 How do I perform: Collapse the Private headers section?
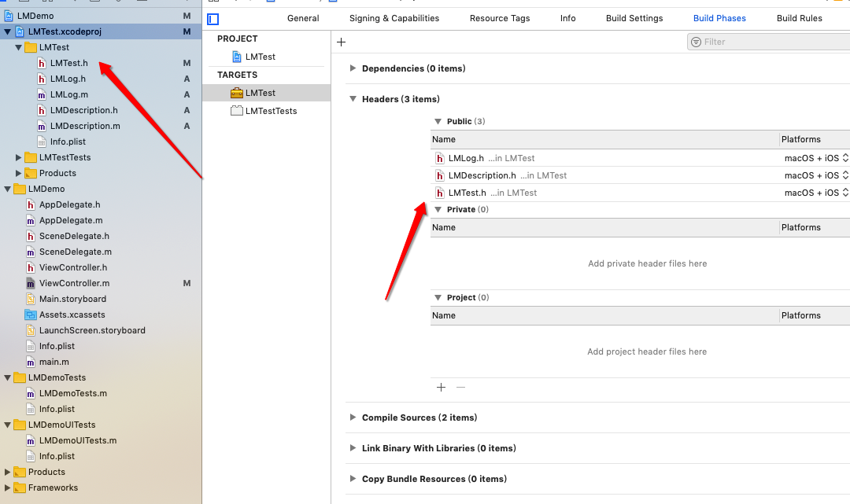438,209
